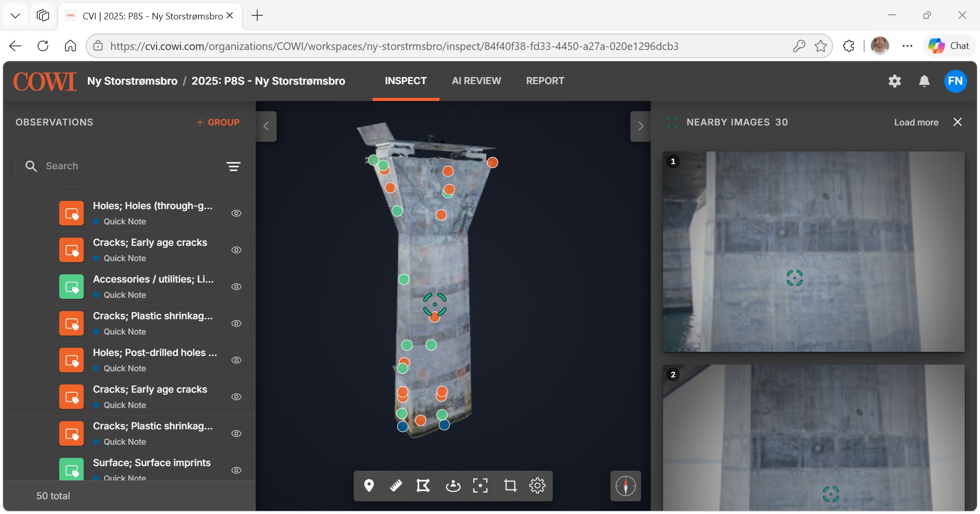The image size is (980, 514).
Task: Click the + GROUP button
Action: pyautogui.click(x=218, y=122)
